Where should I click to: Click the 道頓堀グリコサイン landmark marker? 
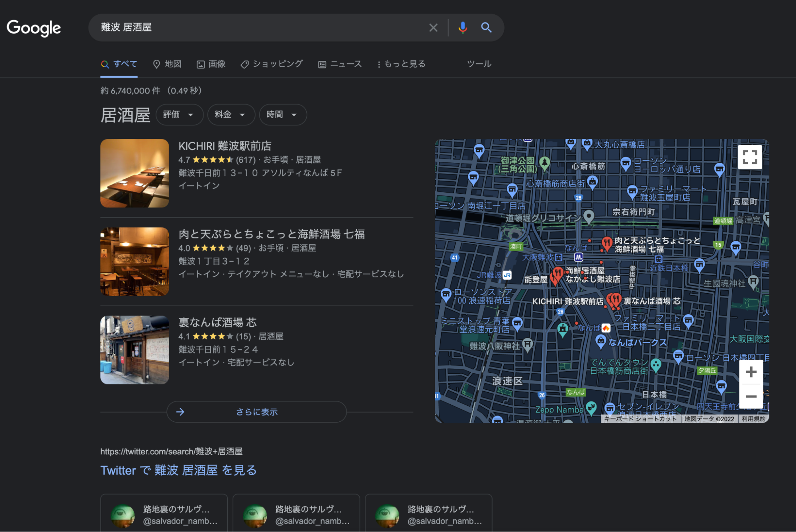point(589,217)
